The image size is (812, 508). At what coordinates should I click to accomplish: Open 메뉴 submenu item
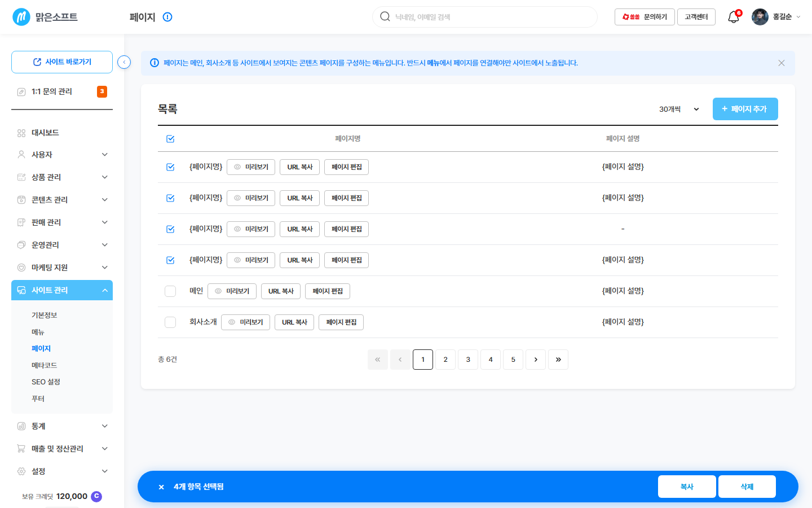(38, 332)
